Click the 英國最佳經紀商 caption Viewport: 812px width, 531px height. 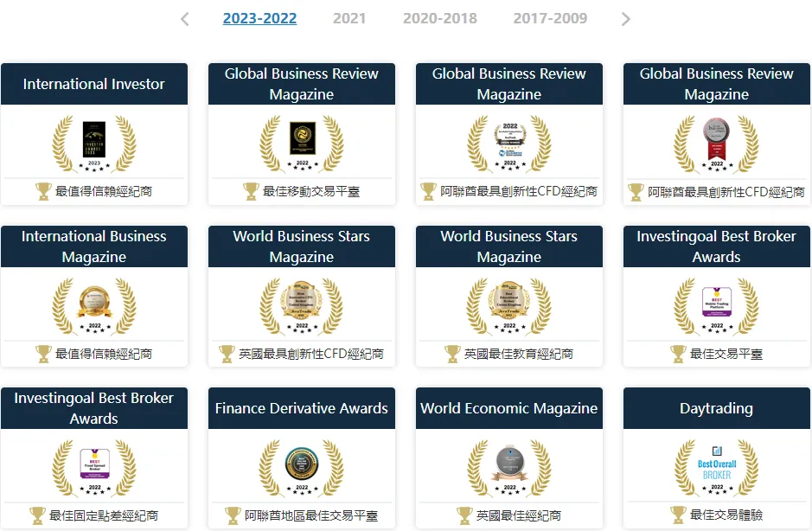[x=519, y=516]
